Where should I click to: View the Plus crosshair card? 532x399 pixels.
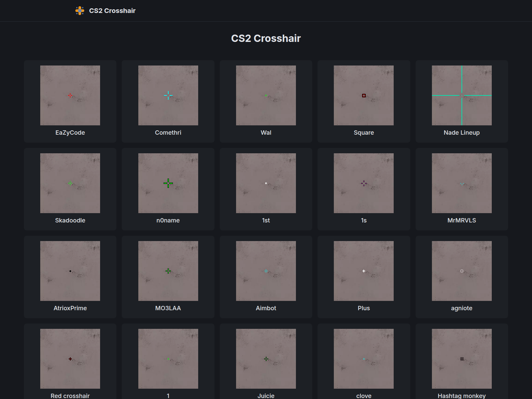coord(364,271)
